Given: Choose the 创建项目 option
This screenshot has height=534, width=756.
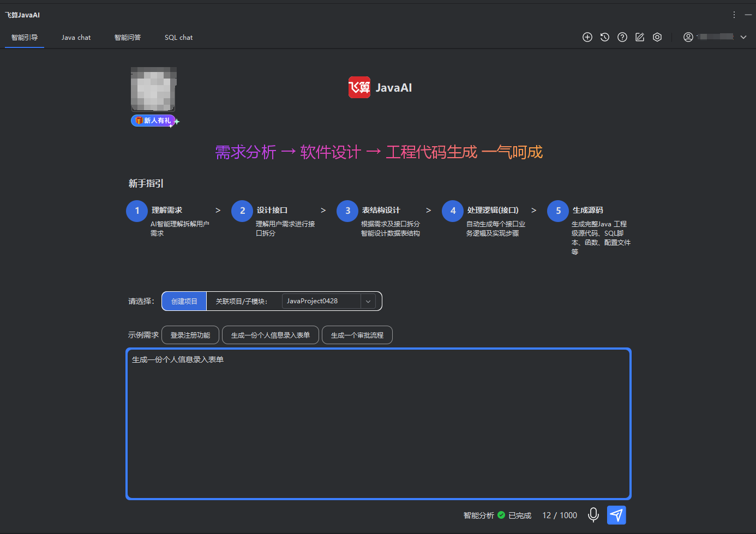Looking at the screenshot, I should [184, 301].
